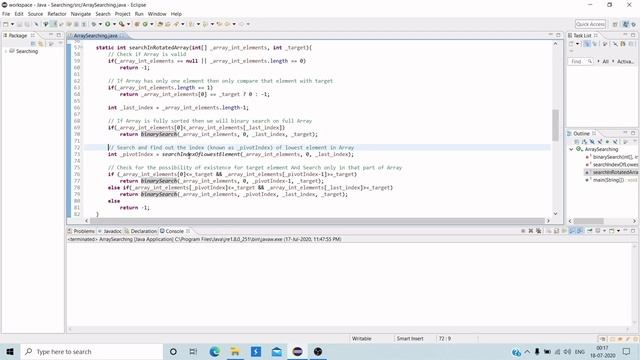640x360 pixels.
Task: Open the notification center icon
Action: (627, 351)
